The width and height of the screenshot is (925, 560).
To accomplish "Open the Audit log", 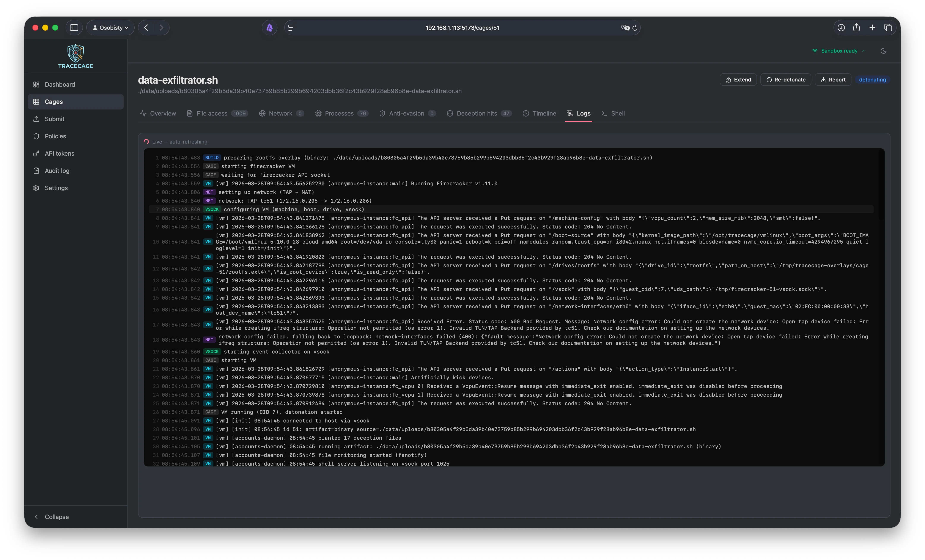I will [x=57, y=171].
